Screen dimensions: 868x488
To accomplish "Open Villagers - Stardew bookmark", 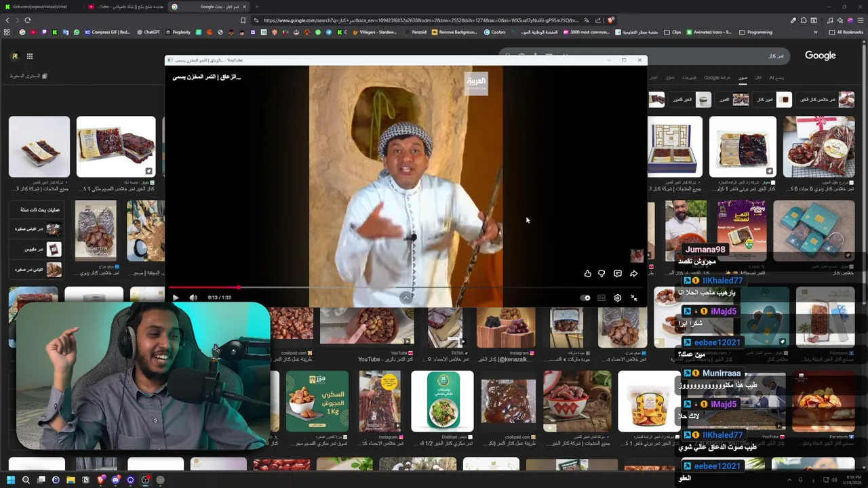I will [x=374, y=32].
